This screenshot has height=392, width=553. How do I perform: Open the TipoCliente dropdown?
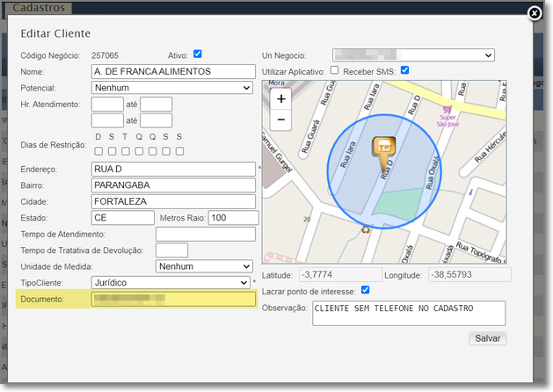coord(171,283)
